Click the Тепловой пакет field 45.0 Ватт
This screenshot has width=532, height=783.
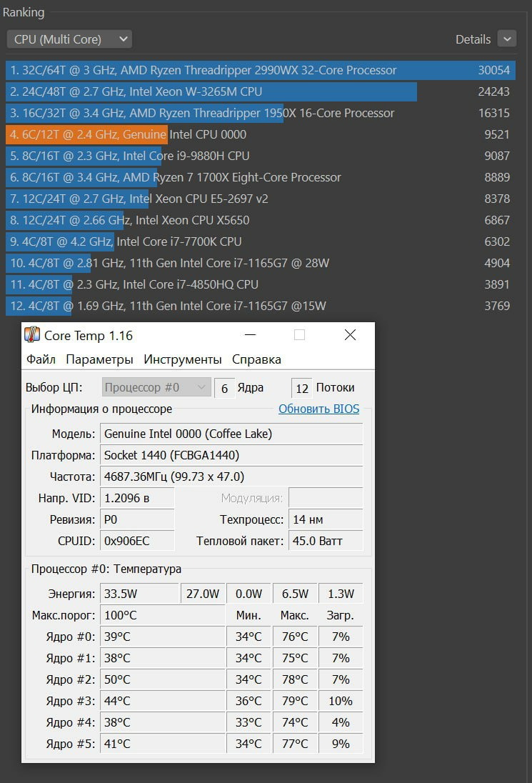pyautogui.click(x=326, y=541)
